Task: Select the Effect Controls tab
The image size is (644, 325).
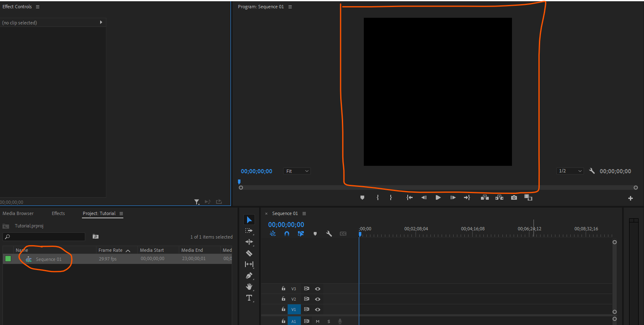Action: pyautogui.click(x=17, y=7)
